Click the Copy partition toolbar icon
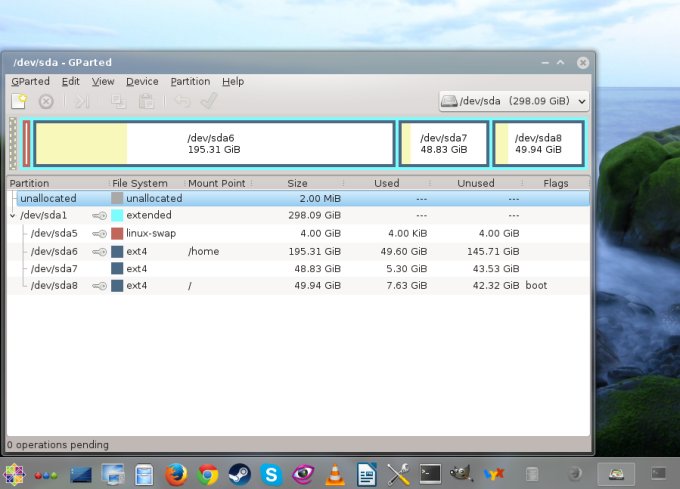Image resolution: width=680 pixels, height=489 pixels. [119, 101]
